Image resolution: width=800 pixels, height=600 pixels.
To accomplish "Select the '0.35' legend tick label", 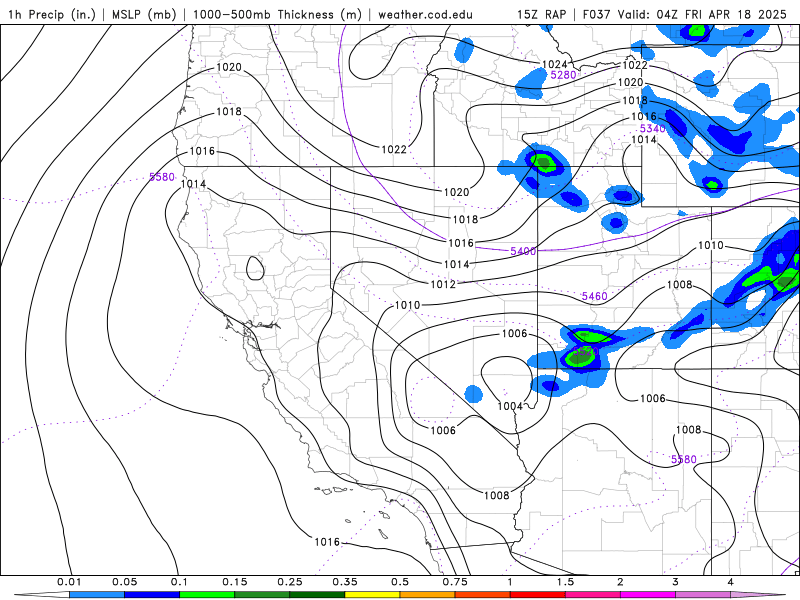I will pos(345,582).
